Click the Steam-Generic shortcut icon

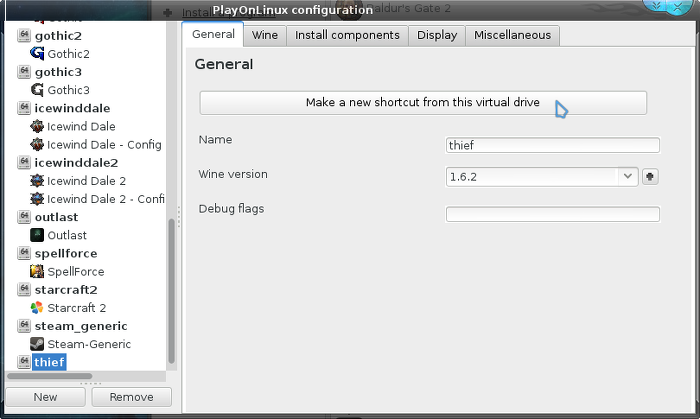[x=37, y=344]
